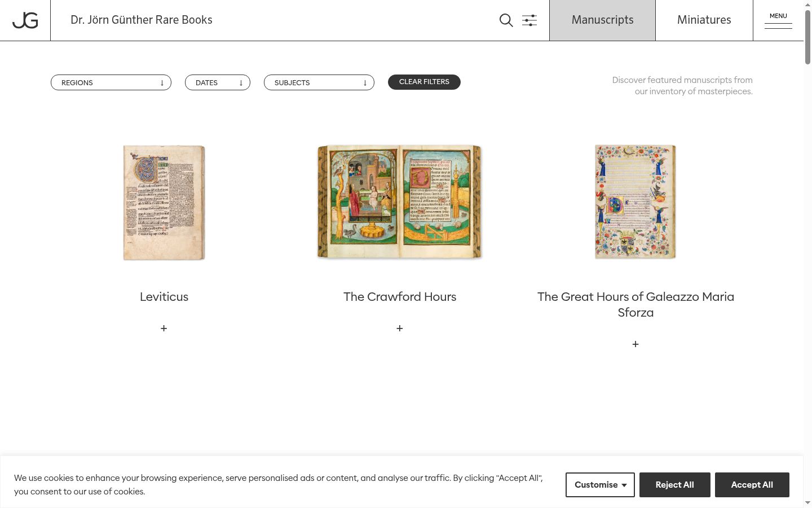The width and height of the screenshot is (812, 508).
Task: Toggle the filter sliders icon
Action: pos(529,20)
